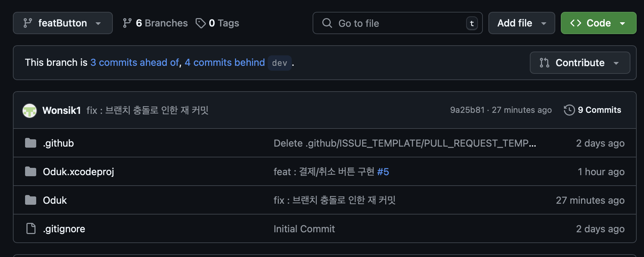Click the Oduk.xcodeproj folder icon
Screen dimensions: 644x257
[x=31, y=172]
